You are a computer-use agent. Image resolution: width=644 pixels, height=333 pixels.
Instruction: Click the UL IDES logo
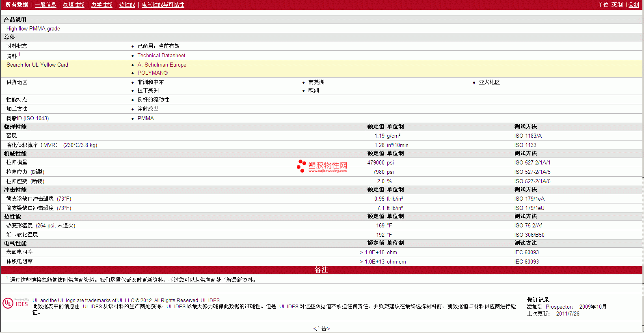16,303
